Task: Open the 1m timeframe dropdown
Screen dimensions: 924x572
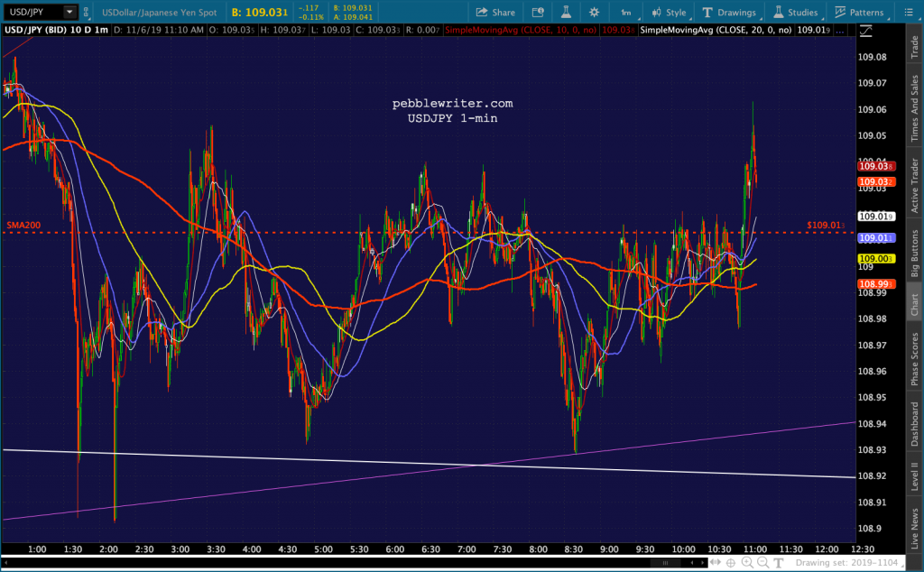Action: point(628,12)
